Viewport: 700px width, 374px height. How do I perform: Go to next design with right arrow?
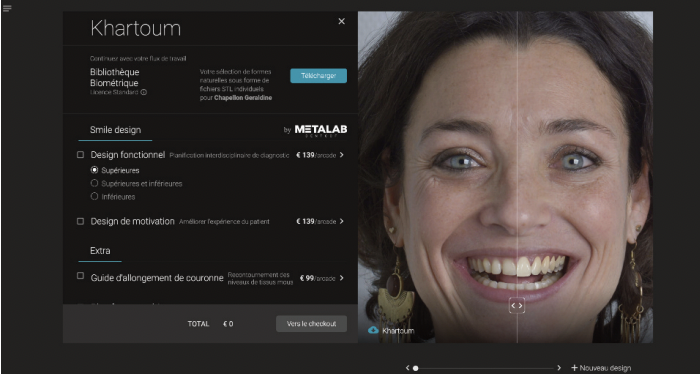point(559,368)
